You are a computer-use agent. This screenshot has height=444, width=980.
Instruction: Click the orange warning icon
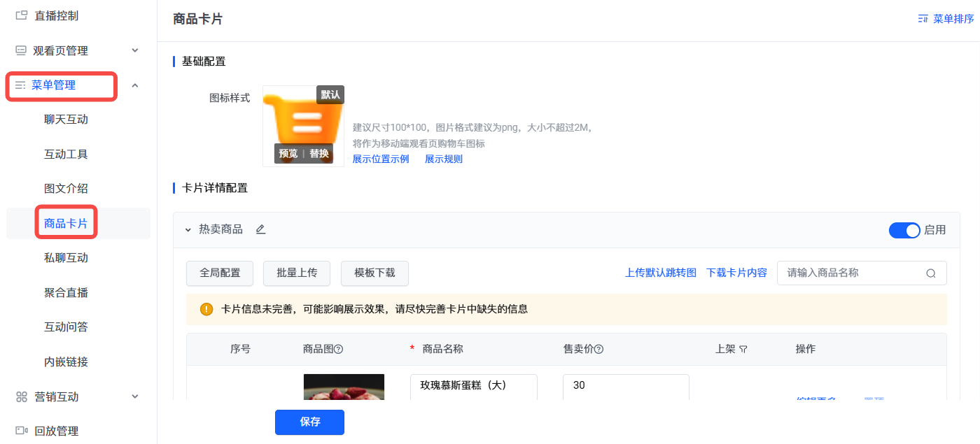point(206,309)
